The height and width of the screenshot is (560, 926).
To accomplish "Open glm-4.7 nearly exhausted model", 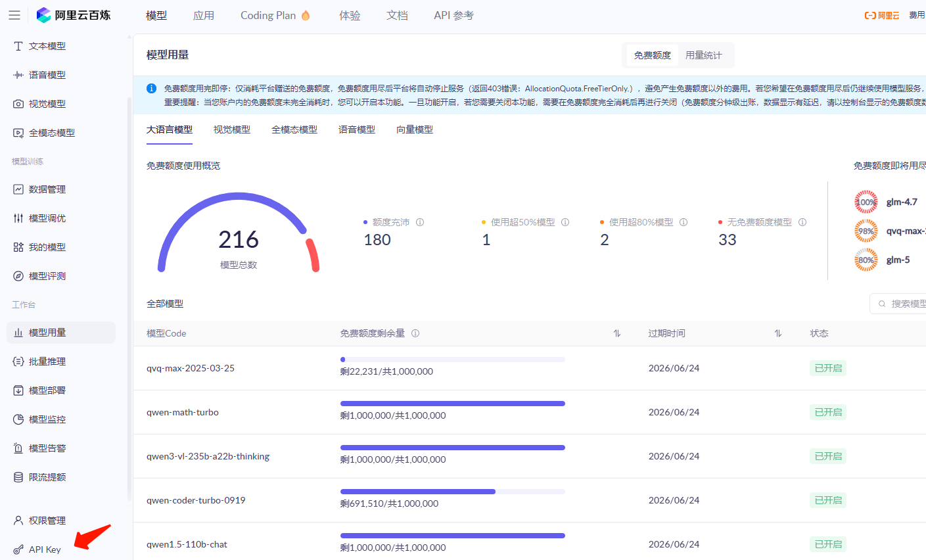I will (x=902, y=202).
